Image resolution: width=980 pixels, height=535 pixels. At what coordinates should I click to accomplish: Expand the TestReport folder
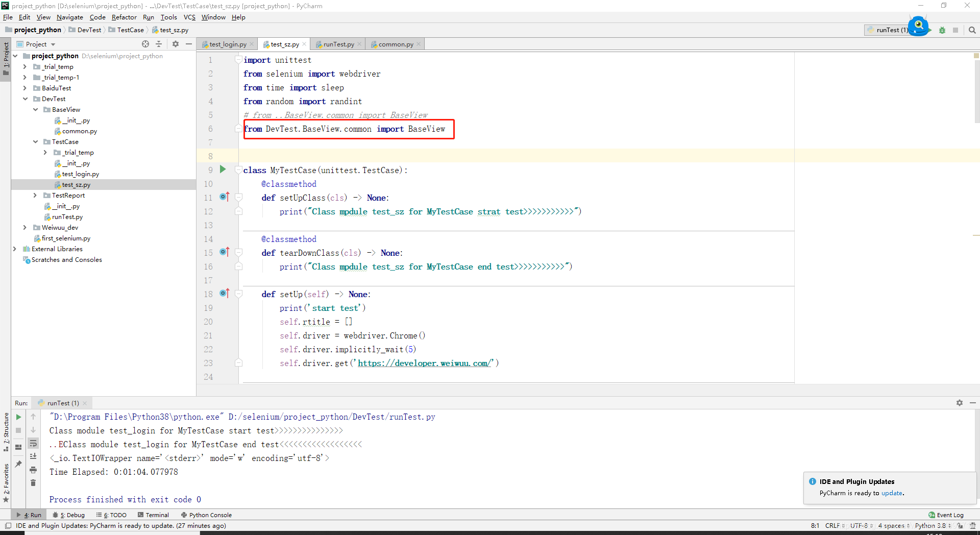click(35, 196)
